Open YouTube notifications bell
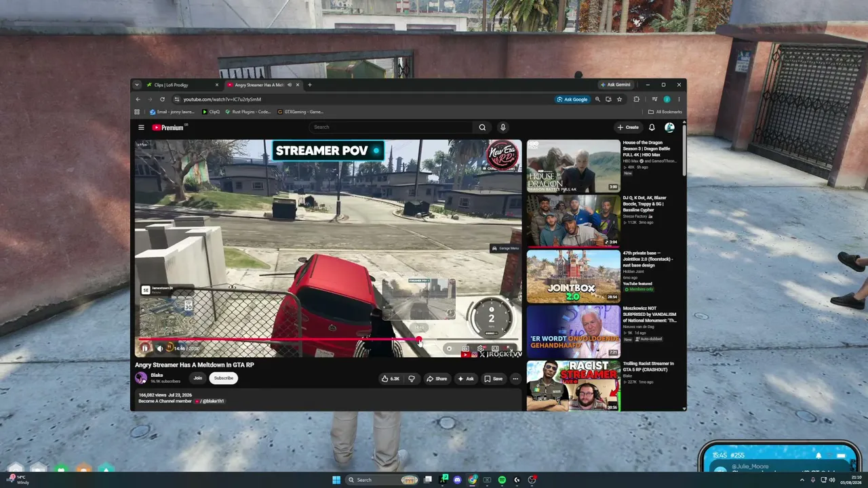This screenshot has height=488, width=868. (652, 127)
